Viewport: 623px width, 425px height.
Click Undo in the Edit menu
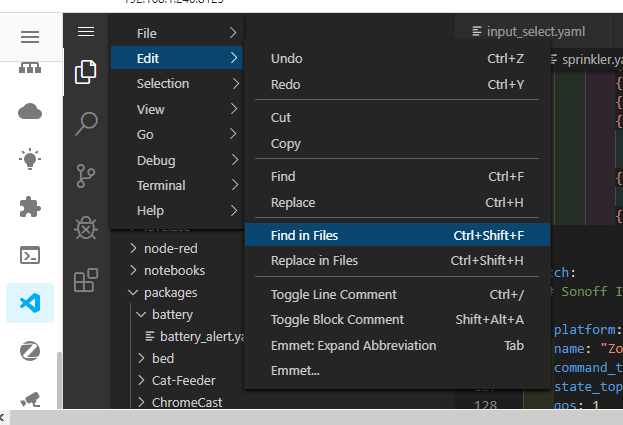[286, 59]
